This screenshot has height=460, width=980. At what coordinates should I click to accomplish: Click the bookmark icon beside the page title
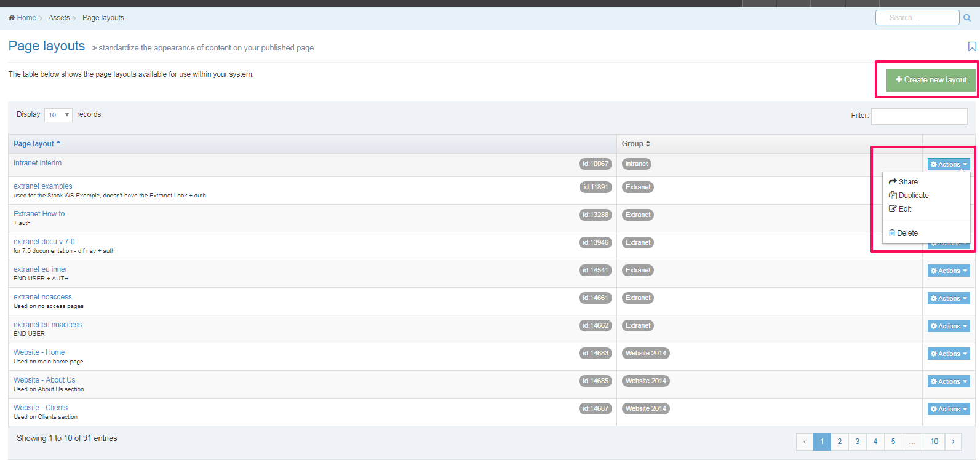(x=972, y=47)
